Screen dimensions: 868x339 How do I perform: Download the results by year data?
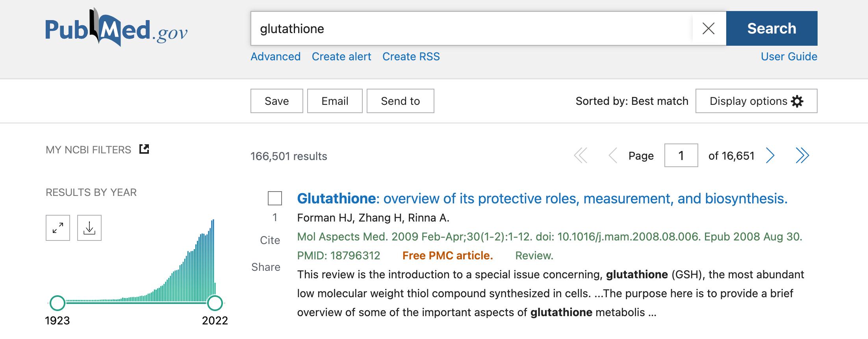click(x=89, y=228)
